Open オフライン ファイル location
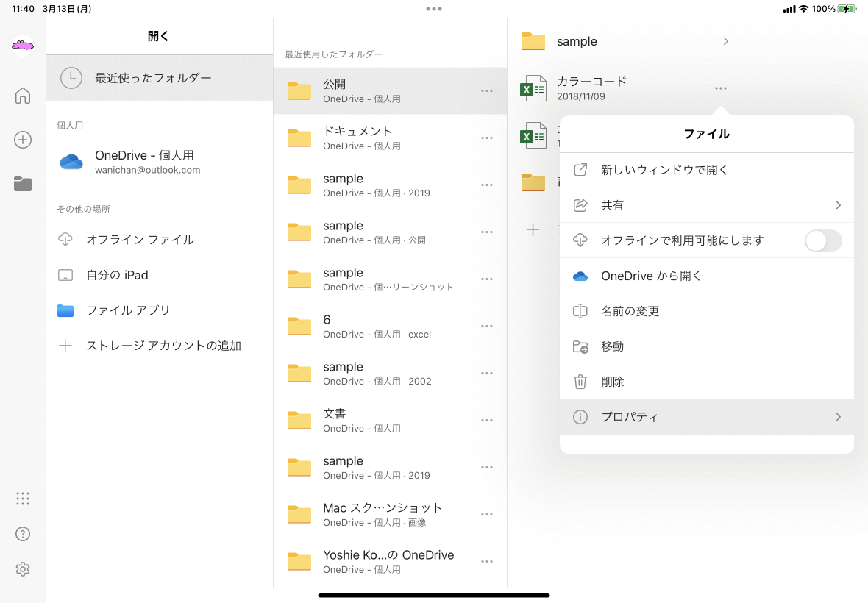The height and width of the screenshot is (603, 868). click(x=140, y=240)
